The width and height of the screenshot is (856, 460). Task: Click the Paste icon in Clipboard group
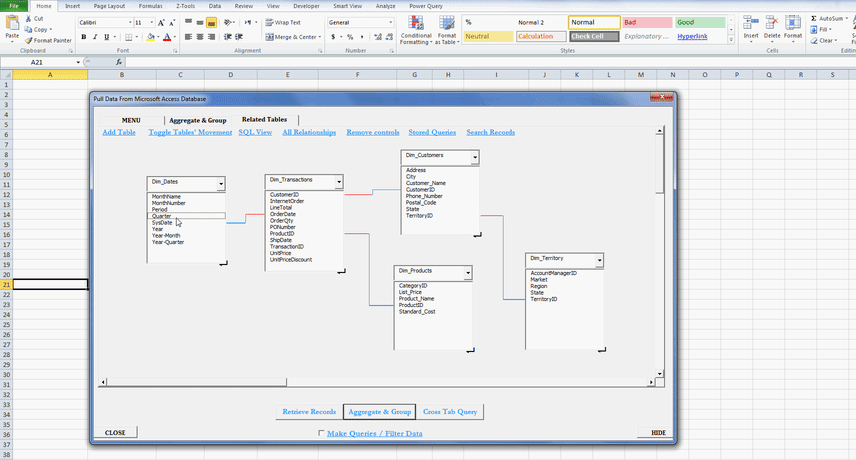click(x=12, y=23)
